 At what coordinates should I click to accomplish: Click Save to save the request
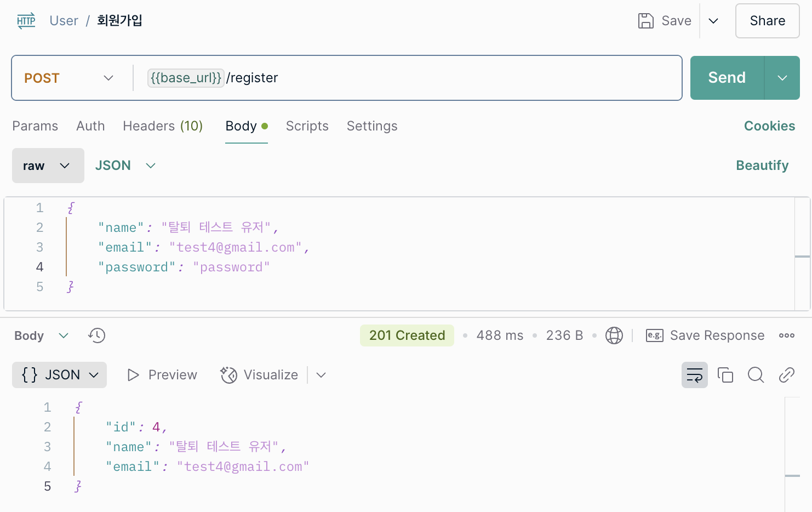(x=676, y=21)
